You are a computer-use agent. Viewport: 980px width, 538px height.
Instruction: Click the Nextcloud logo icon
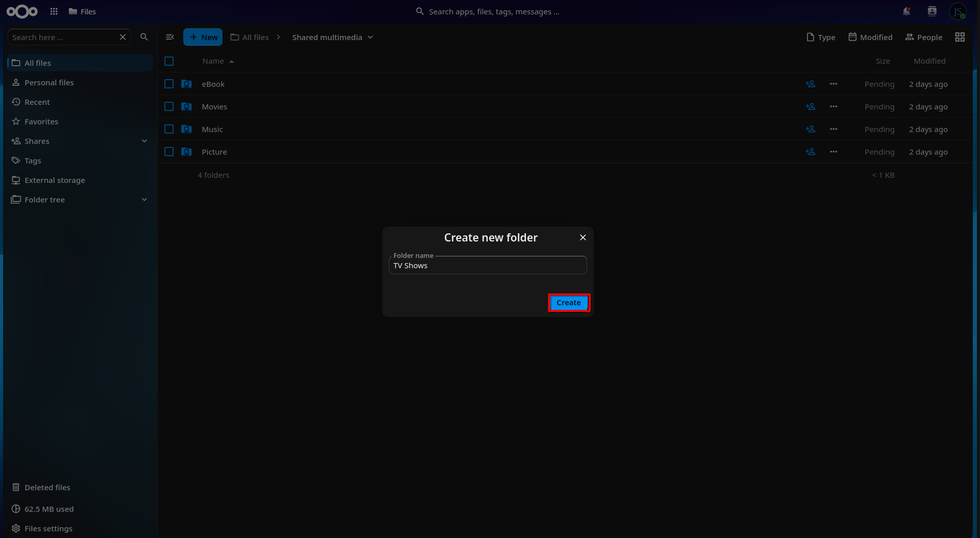pyautogui.click(x=22, y=11)
